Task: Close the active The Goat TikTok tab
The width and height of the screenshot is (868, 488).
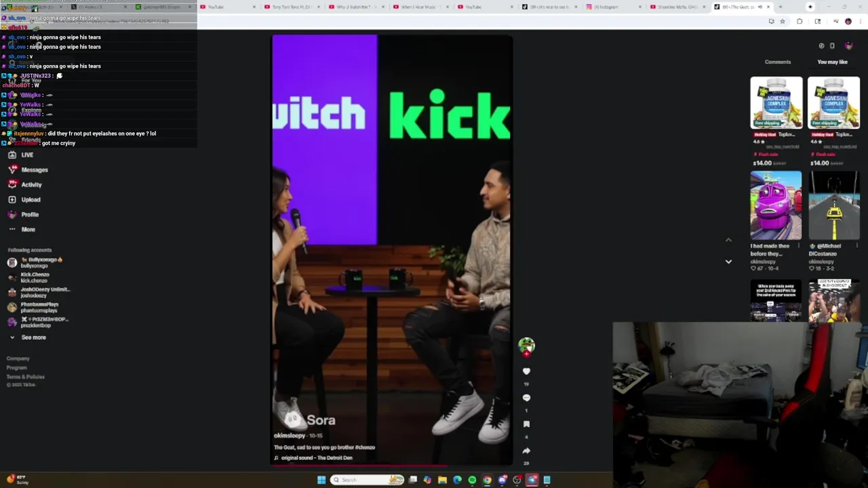Action: click(768, 7)
